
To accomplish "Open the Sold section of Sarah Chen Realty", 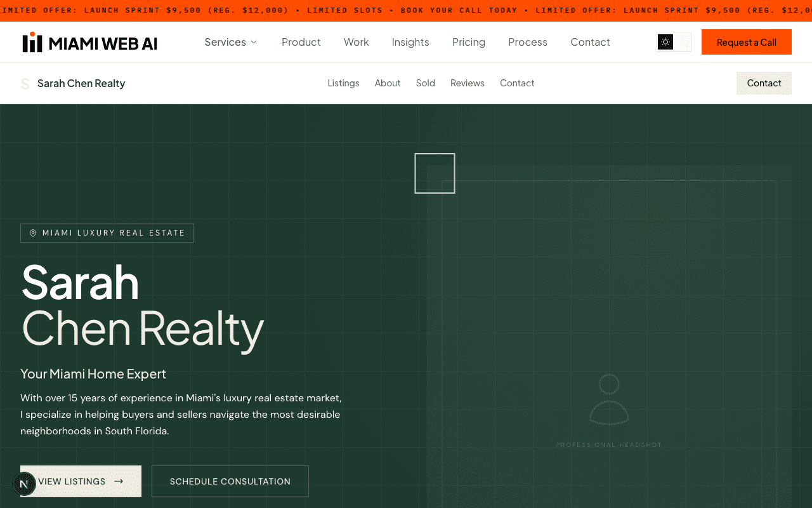I will coord(425,83).
